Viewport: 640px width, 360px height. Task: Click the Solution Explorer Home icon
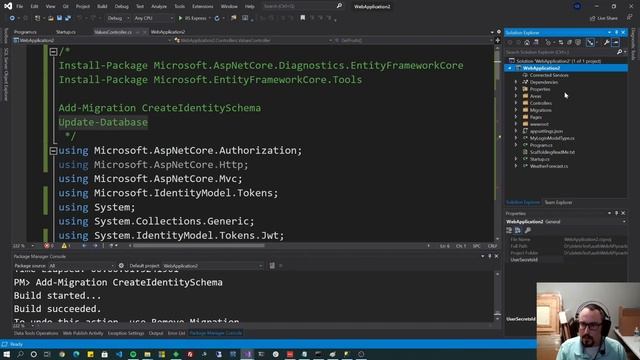pos(527,42)
